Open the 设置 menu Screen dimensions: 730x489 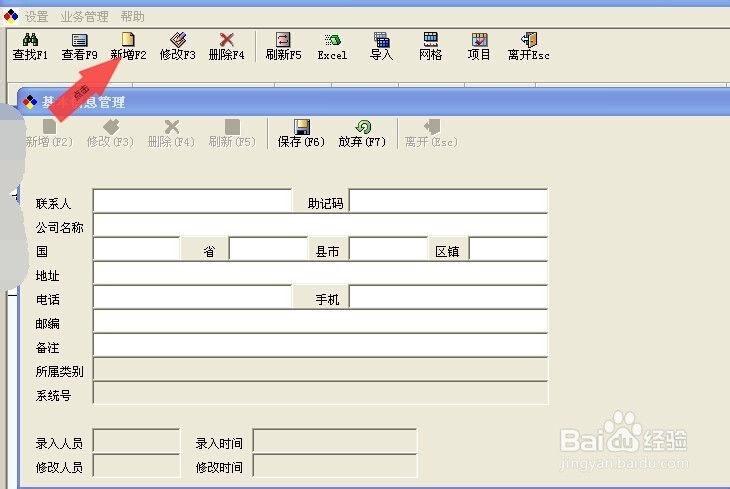36,17
